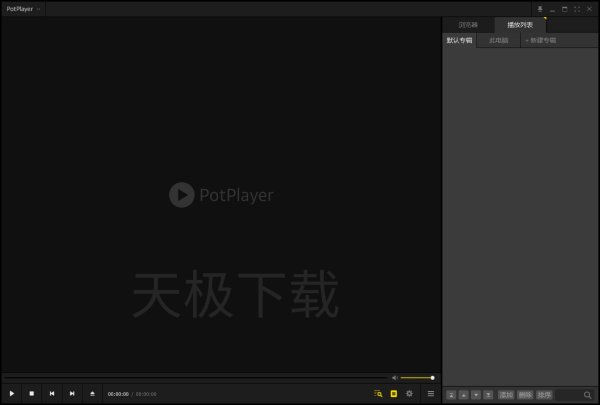Click the 排序 (sort) button
Image resolution: width=600 pixels, height=405 pixels.
click(544, 395)
